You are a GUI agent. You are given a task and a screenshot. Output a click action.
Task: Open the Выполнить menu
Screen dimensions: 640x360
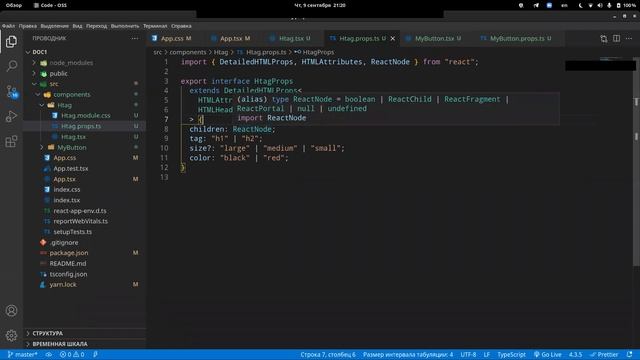[x=125, y=26]
